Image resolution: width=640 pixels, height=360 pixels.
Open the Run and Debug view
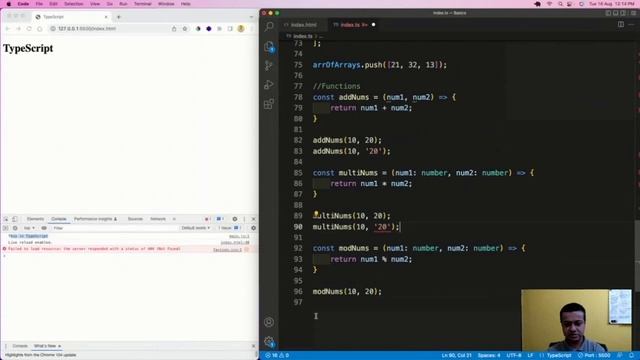pyautogui.click(x=269, y=84)
